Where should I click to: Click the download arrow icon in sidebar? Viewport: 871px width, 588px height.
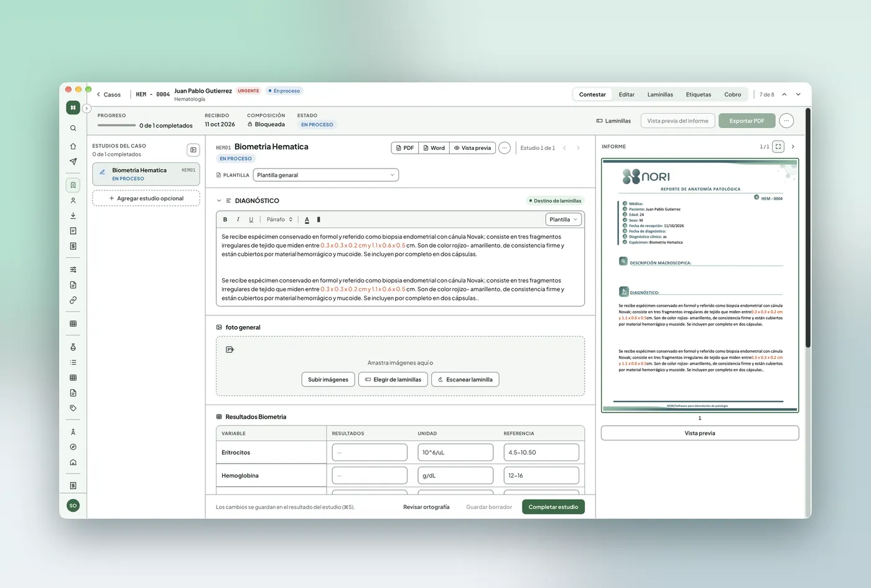[73, 215]
